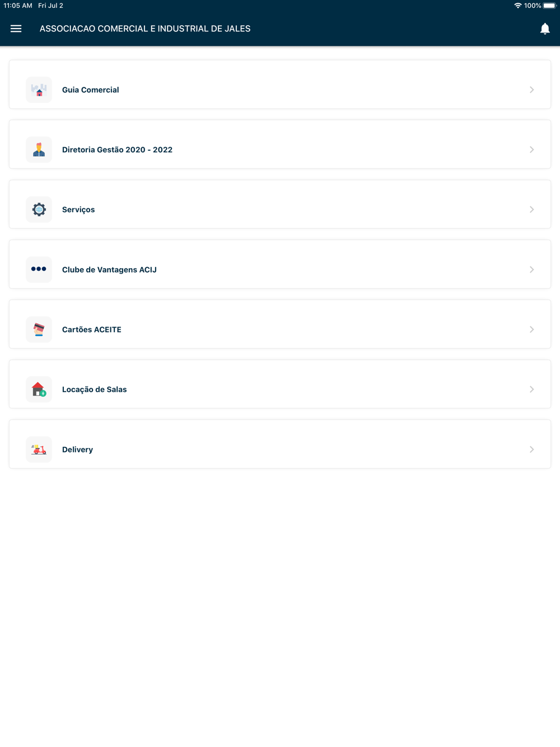Open Diretoria Gestão 2020 - 2022

280,144
